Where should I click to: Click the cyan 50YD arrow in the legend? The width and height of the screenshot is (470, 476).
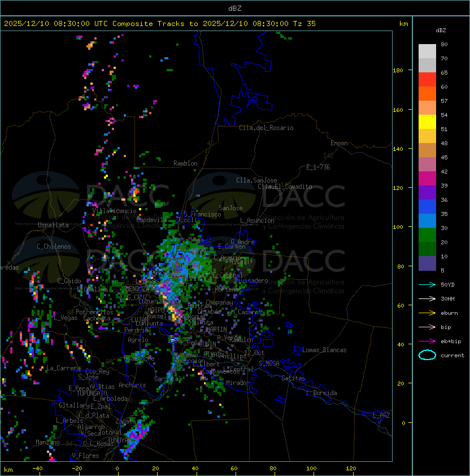(x=427, y=284)
